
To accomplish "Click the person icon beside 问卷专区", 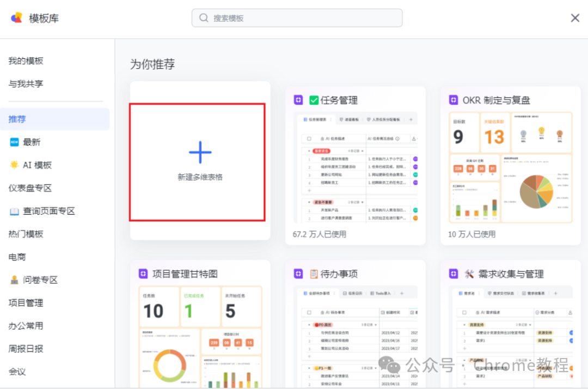I will (14, 280).
